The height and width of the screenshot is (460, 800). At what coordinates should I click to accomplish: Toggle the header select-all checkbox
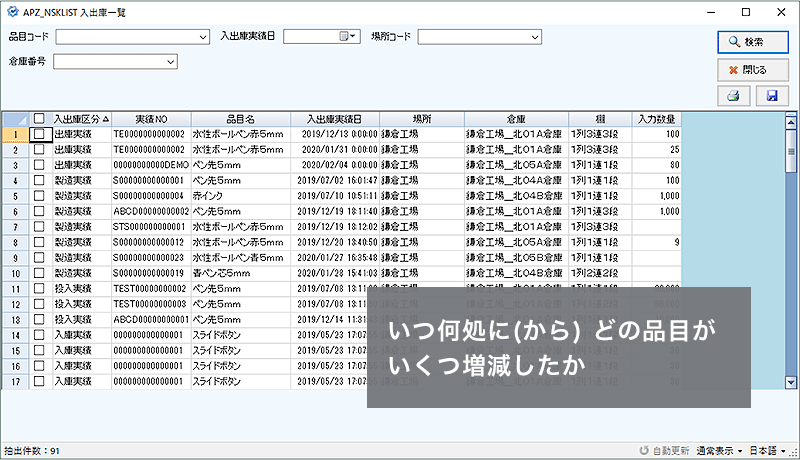click(x=39, y=118)
